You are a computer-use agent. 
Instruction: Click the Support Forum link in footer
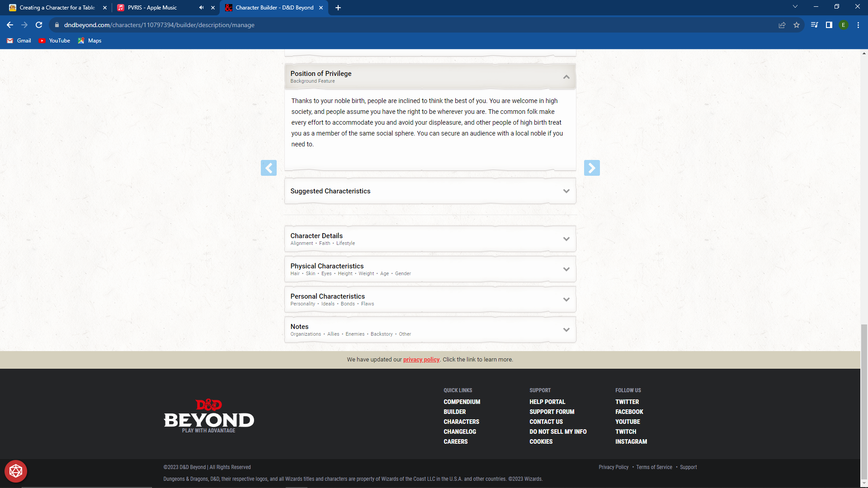click(x=552, y=412)
